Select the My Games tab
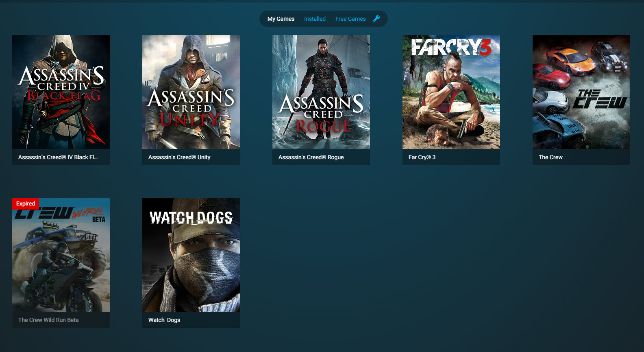644x352 pixels. point(281,19)
